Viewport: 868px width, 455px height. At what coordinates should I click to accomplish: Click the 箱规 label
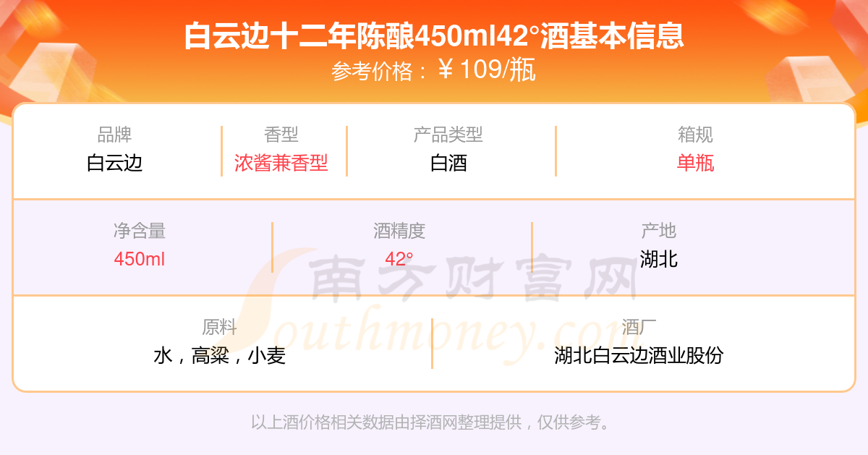point(696,135)
